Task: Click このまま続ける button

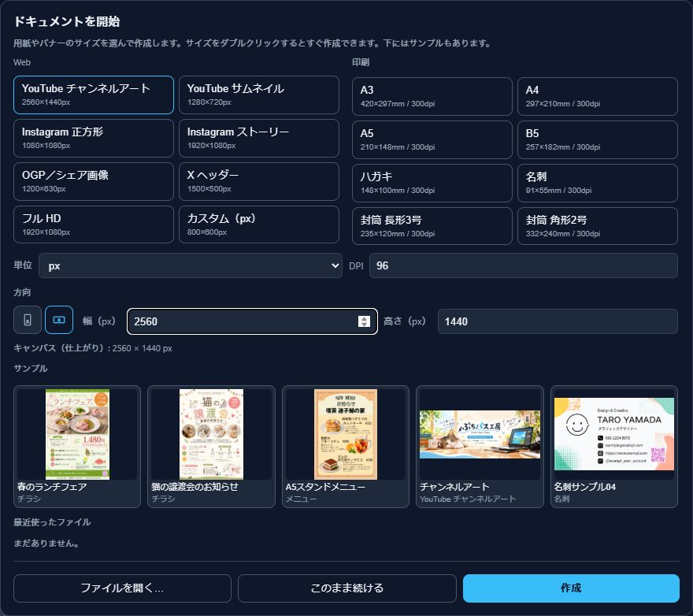Action: pos(347,588)
